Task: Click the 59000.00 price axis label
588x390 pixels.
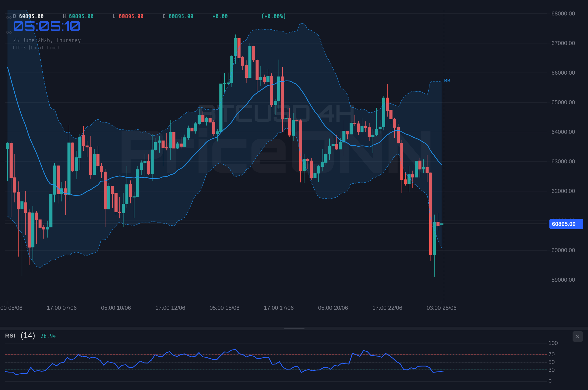Action: [x=563, y=280]
